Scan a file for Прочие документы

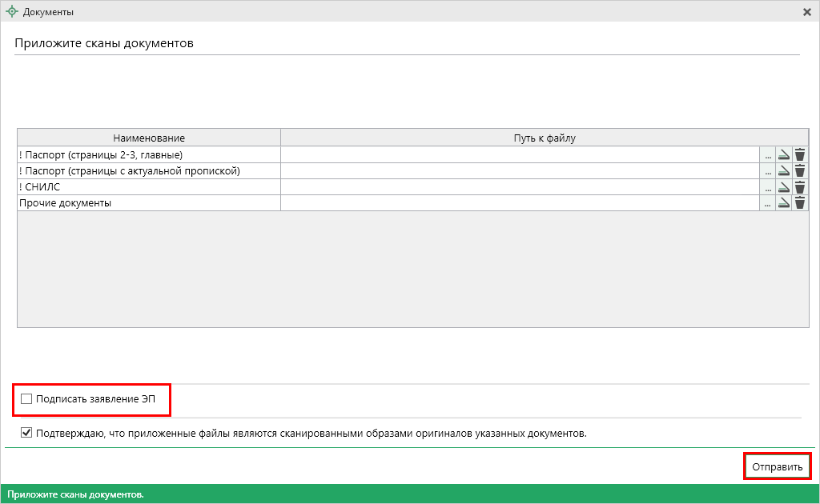784,203
